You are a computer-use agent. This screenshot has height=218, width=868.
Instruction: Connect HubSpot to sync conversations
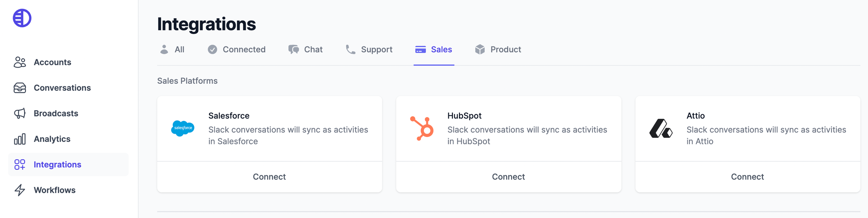pyautogui.click(x=508, y=177)
